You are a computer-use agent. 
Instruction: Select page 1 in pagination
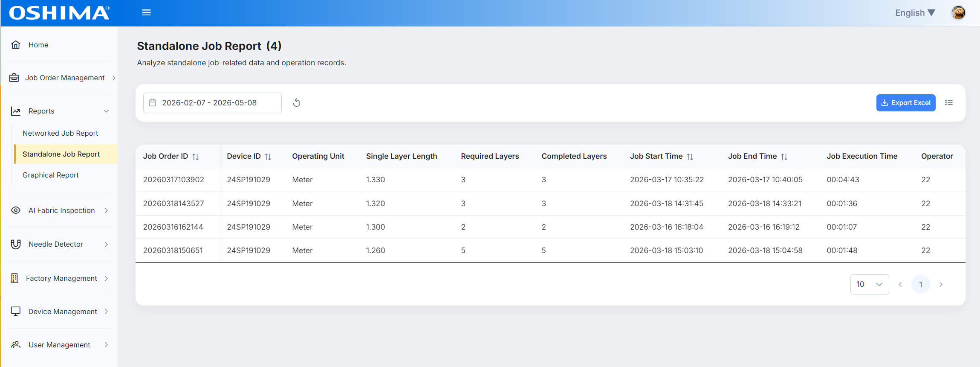click(921, 285)
